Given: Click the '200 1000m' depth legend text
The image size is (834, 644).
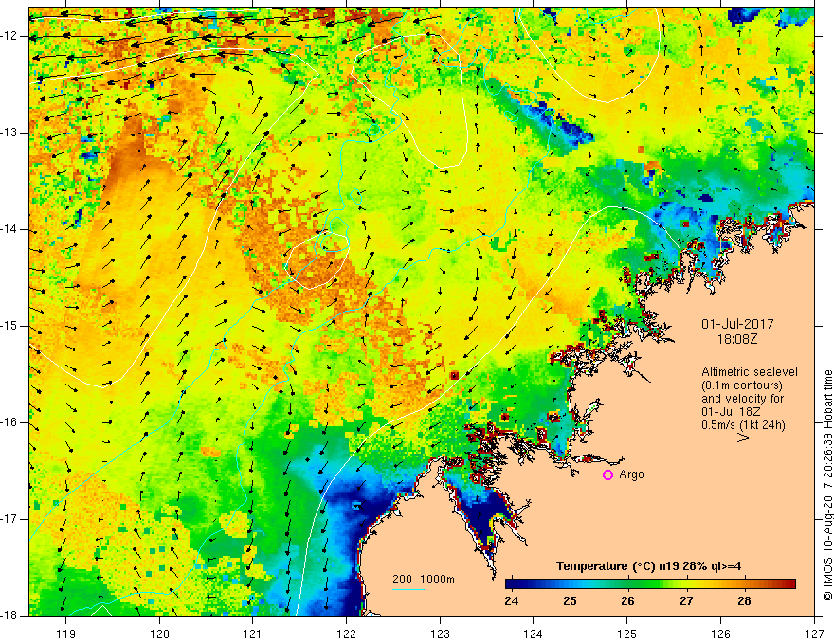Looking at the screenshot, I should [424, 579].
